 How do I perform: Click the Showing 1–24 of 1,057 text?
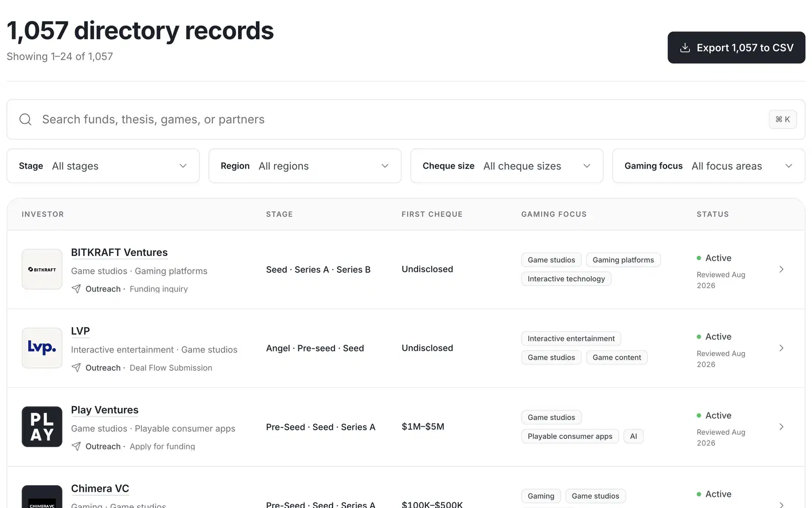(60, 56)
